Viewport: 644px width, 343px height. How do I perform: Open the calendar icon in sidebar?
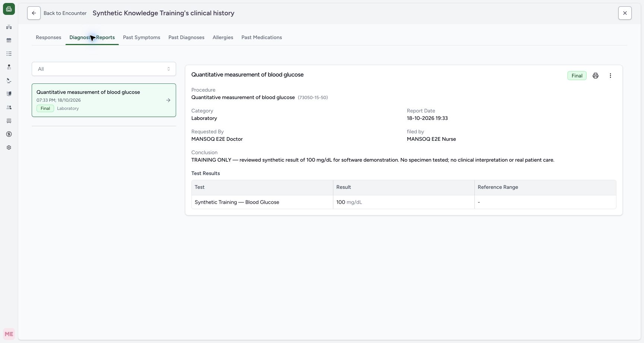[9, 40]
